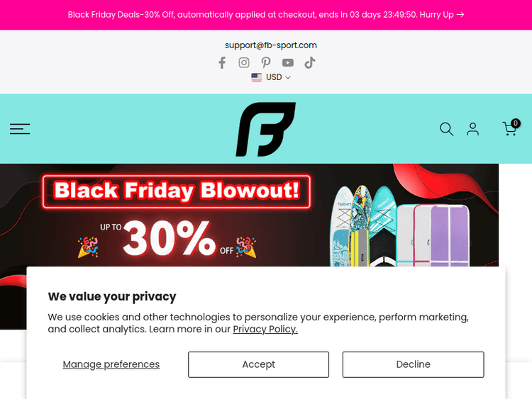Click the Black Friday Blowout neon heading
Viewport: 532px width, 399px height.
click(x=177, y=191)
